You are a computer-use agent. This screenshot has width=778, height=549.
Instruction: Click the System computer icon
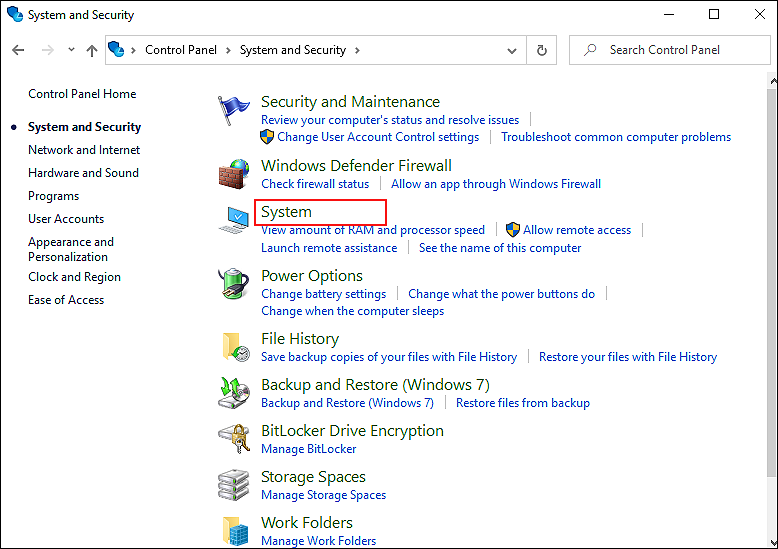tap(234, 221)
